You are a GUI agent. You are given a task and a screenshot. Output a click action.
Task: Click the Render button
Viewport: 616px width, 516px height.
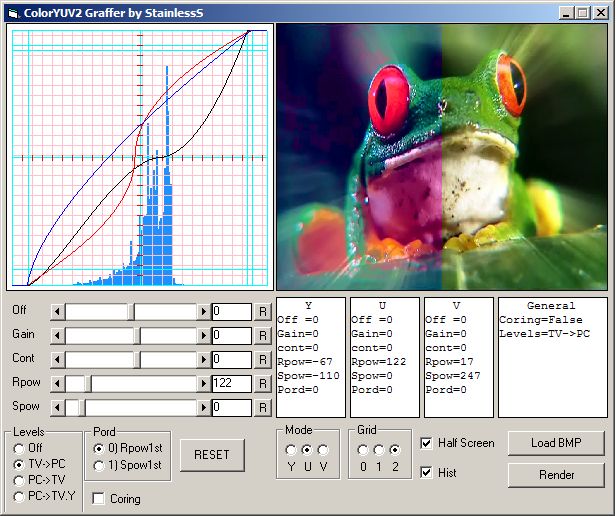(556, 475)
